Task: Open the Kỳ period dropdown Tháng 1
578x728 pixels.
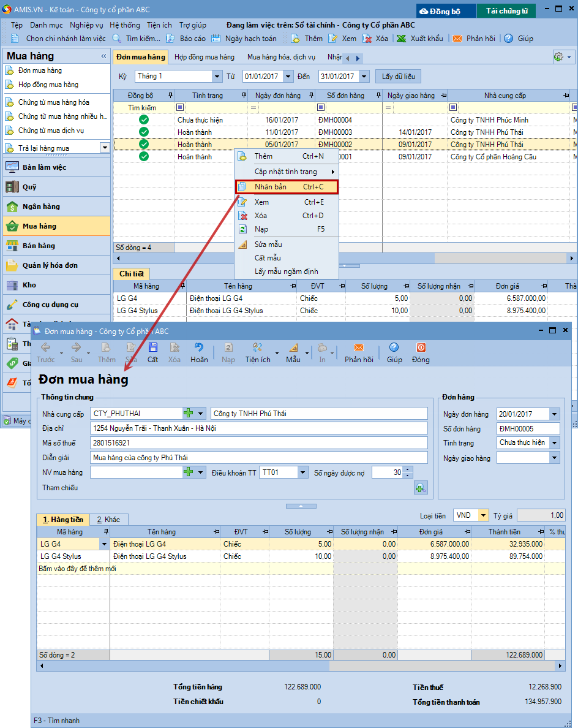Action: (x=217, y=77)
